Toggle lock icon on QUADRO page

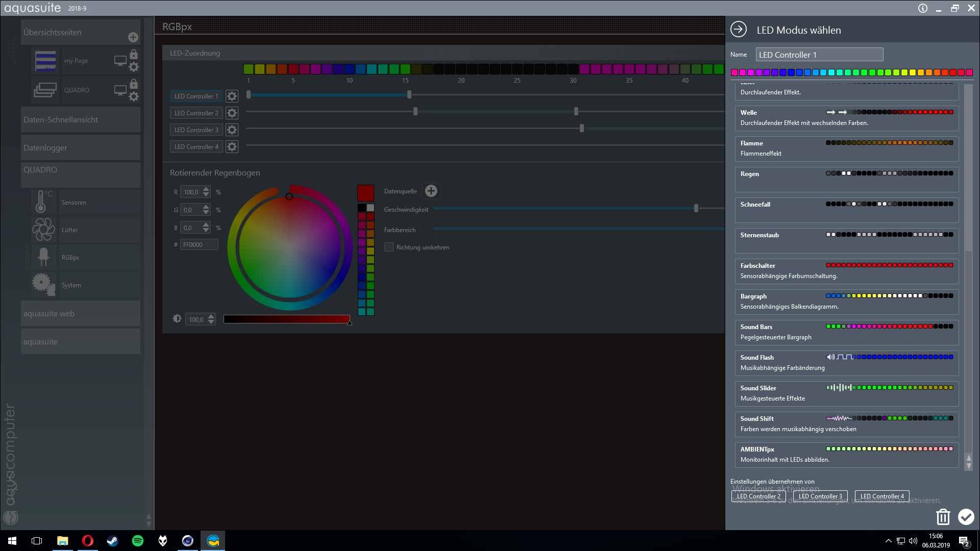coord(134,84)
